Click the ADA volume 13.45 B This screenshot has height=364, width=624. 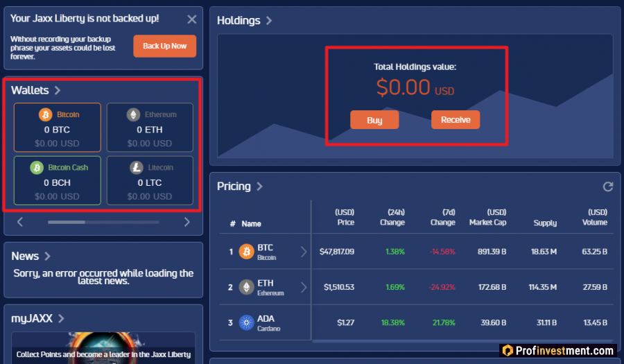point(596,322)
